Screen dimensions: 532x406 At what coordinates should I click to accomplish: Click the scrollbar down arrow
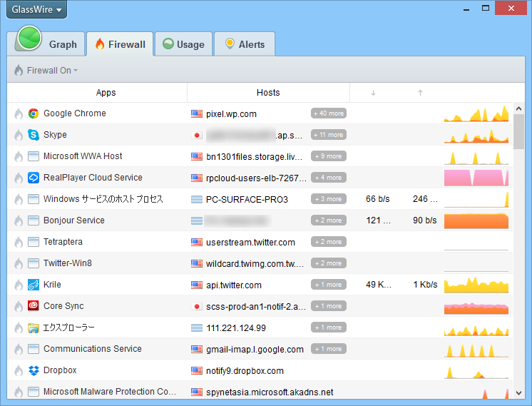pyautogui.click(x=518, y=392)
